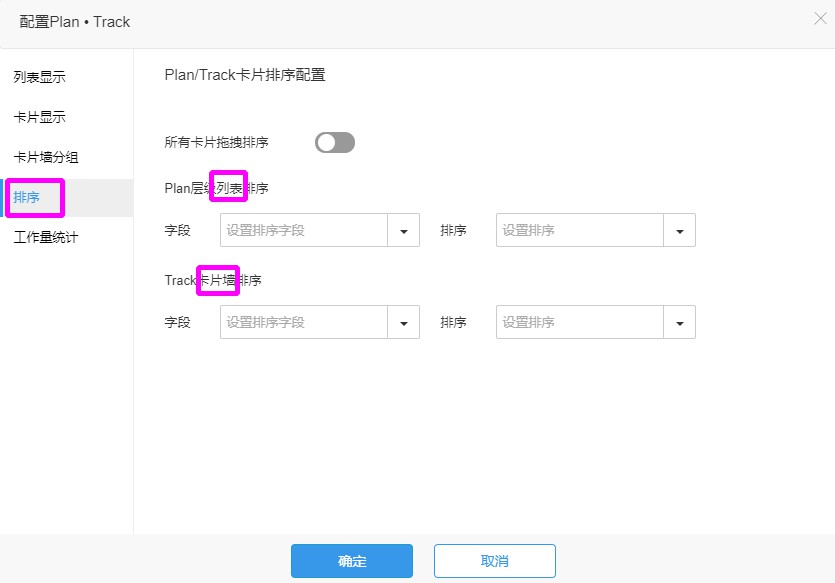835x583 pixels.
Task: Focus the Track卡片墙排序 设置排序字段 input
Action: pos(304,323)
